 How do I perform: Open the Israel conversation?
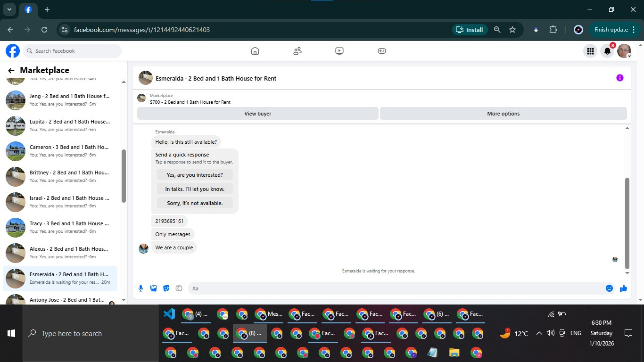coord(60,202)
